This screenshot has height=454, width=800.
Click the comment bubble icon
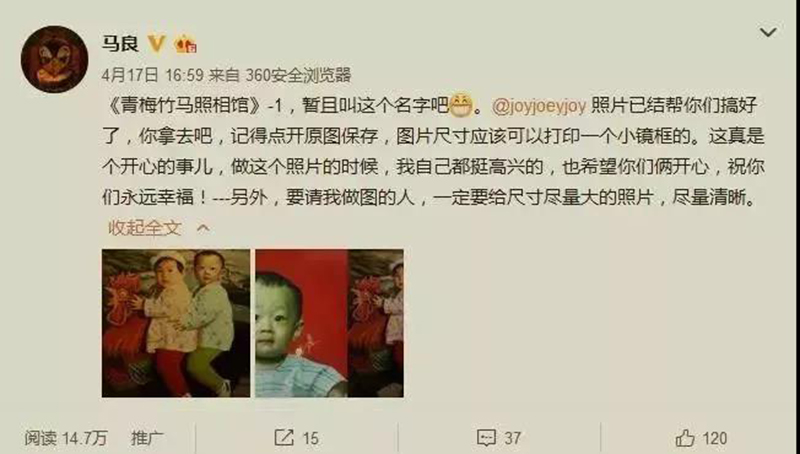pos(486,438)
